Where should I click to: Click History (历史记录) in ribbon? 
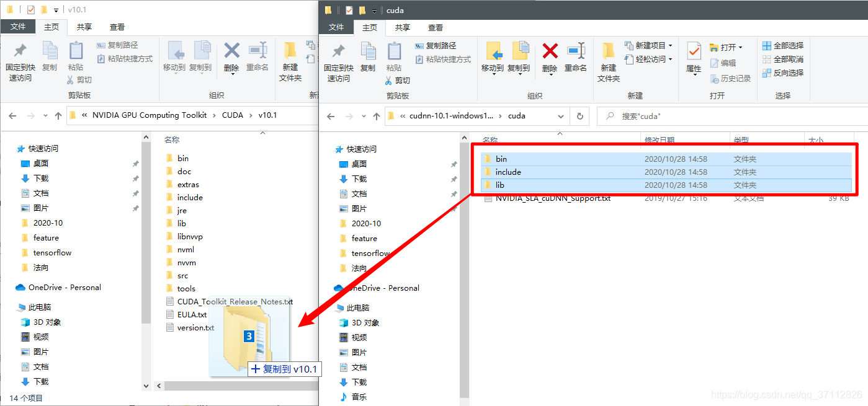pos(730,79)
